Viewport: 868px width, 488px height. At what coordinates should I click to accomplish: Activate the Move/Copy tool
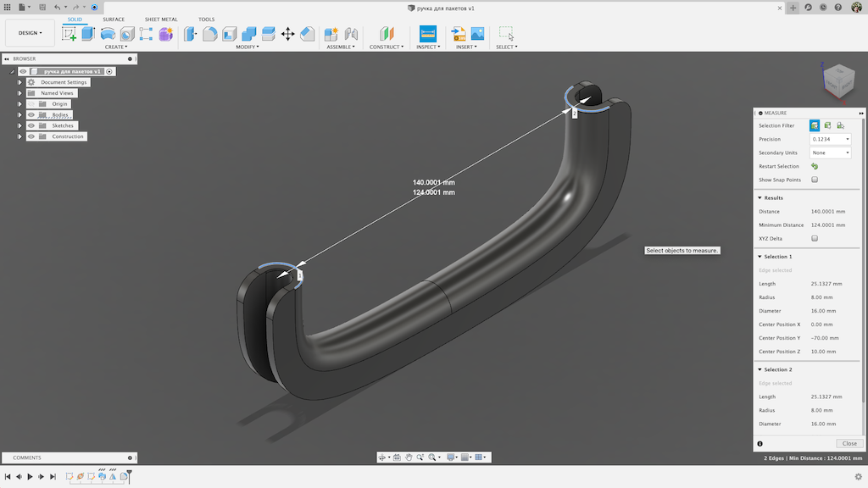coord(288,34)
